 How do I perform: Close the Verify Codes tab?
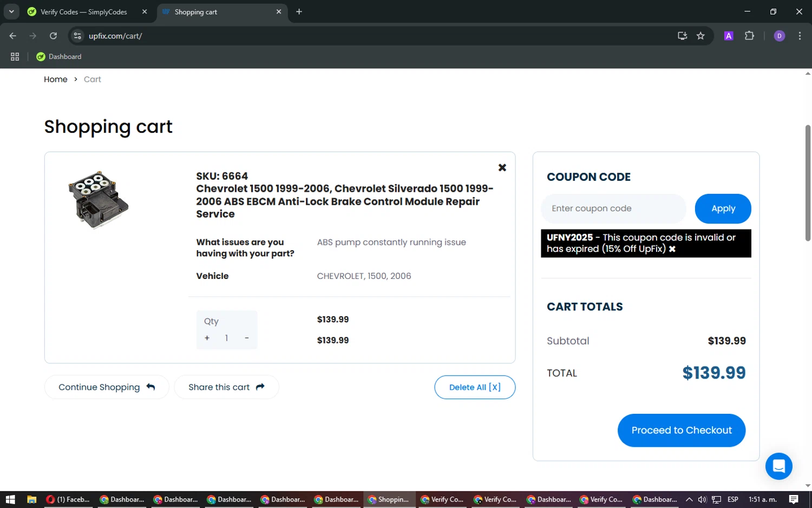145,12
